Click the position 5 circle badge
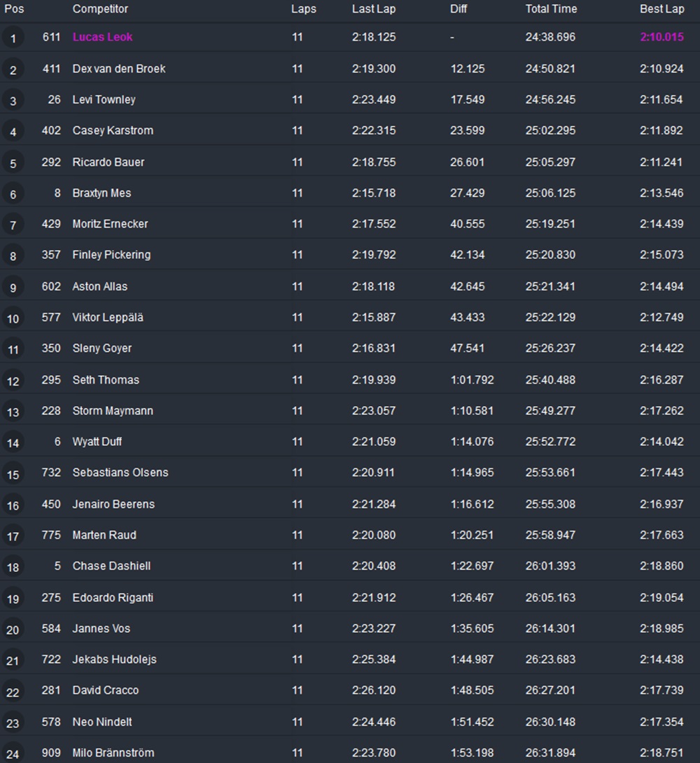The image size is (700, 763). [x=13, y=163]
